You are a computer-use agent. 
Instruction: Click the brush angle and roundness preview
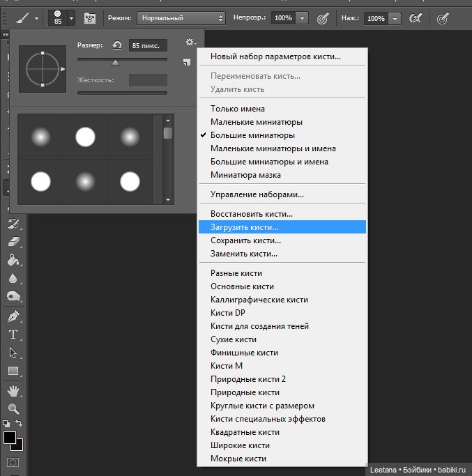coord(43,69)
